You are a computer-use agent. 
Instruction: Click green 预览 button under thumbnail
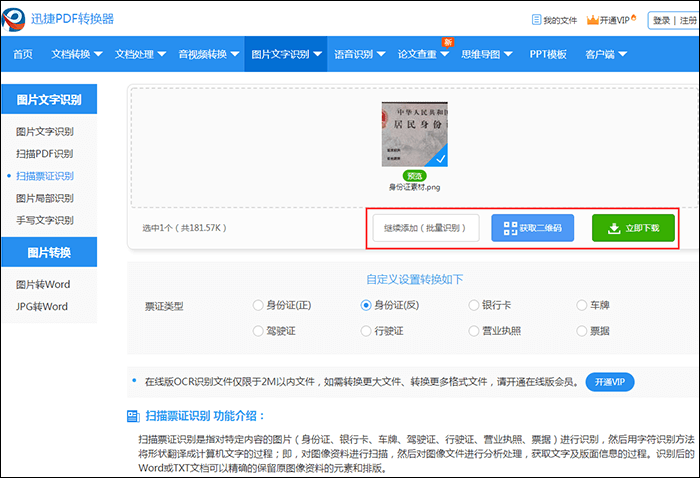[415, 176]
